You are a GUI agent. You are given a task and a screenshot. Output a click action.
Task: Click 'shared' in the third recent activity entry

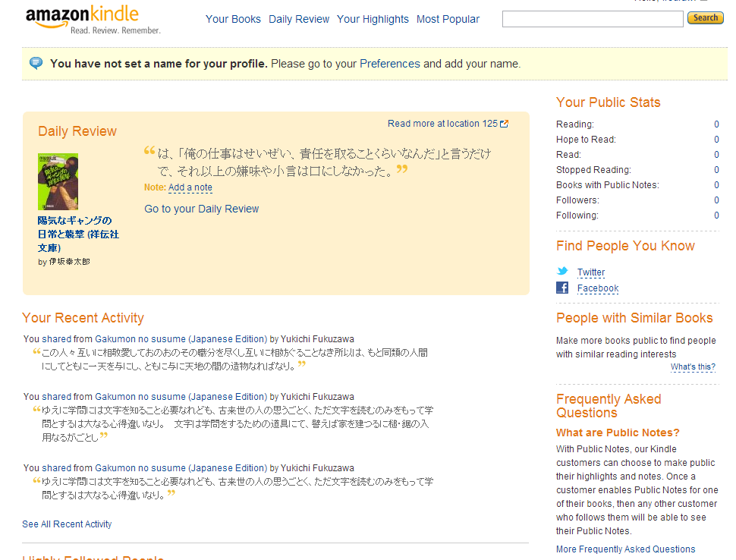point(57,468)
